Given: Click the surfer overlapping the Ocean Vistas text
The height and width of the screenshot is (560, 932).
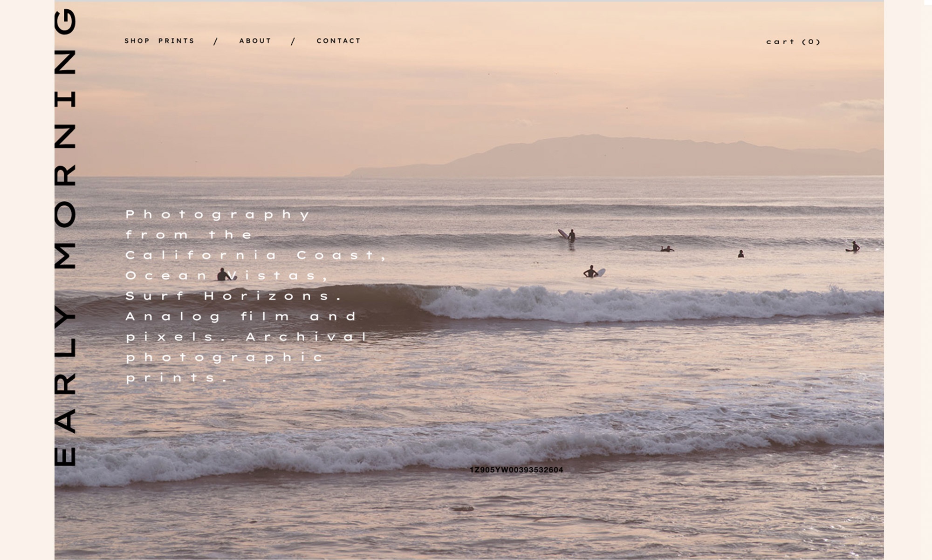Looking at the screenshot, I should click(x=224, y=275).
